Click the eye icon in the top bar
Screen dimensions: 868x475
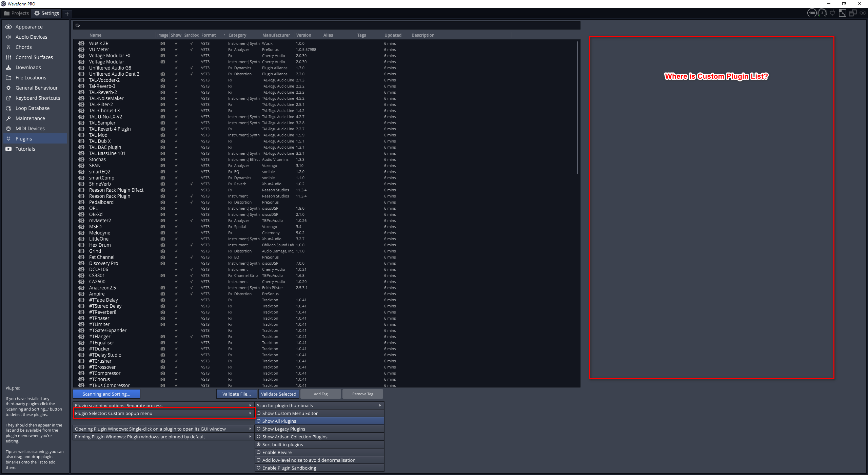[863, 13]
